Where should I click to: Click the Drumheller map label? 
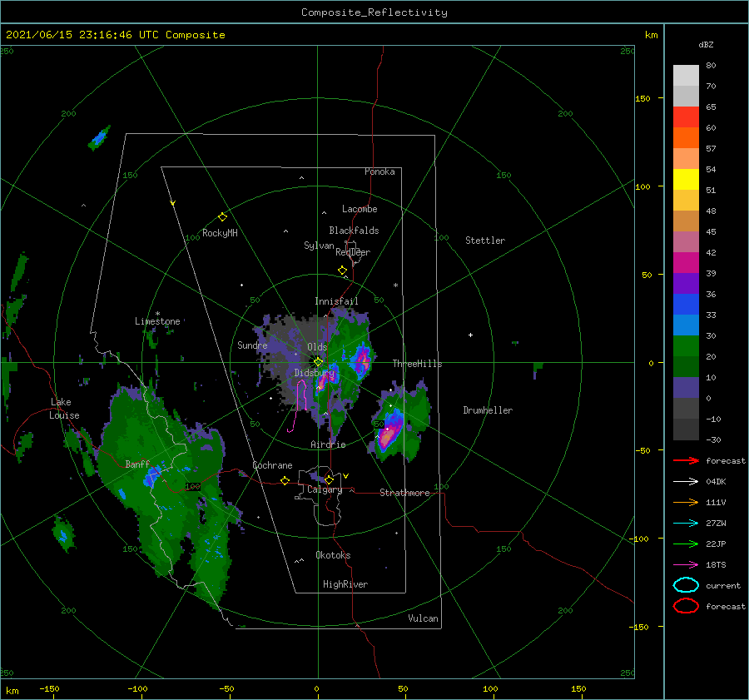coord(488,410)
